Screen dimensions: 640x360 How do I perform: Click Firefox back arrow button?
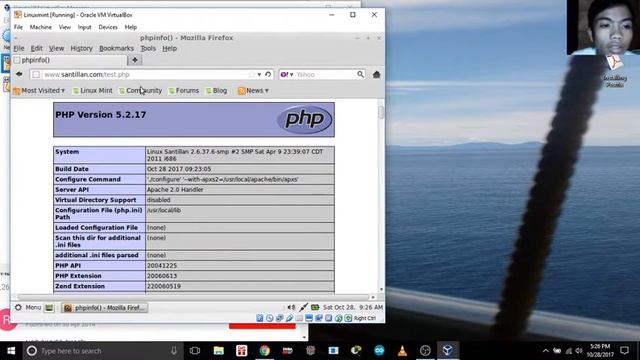(19, 74)
